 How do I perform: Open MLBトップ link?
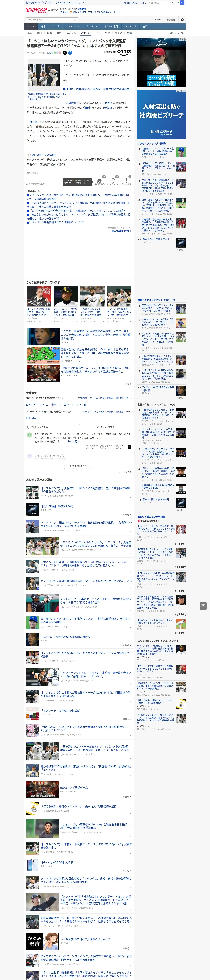click(87, 411)
